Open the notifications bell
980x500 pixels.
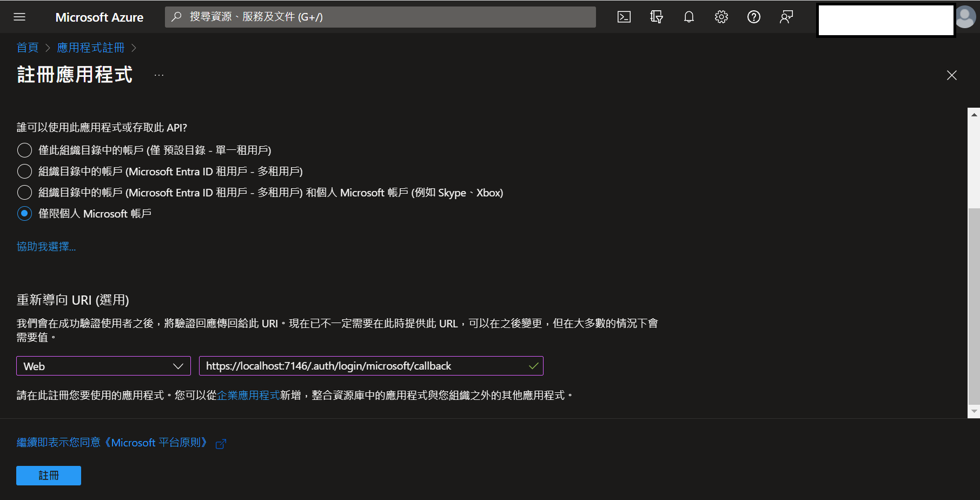point(689,17)
